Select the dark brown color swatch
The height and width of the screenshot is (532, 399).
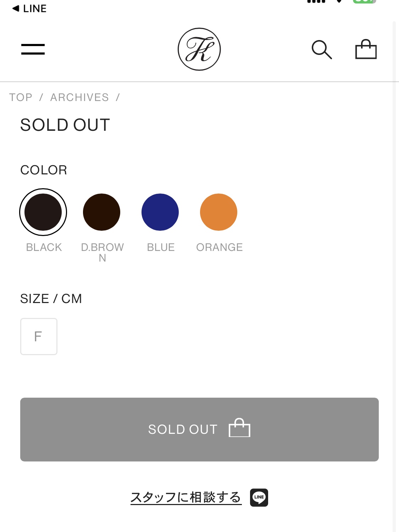click(x=102, y=212)
